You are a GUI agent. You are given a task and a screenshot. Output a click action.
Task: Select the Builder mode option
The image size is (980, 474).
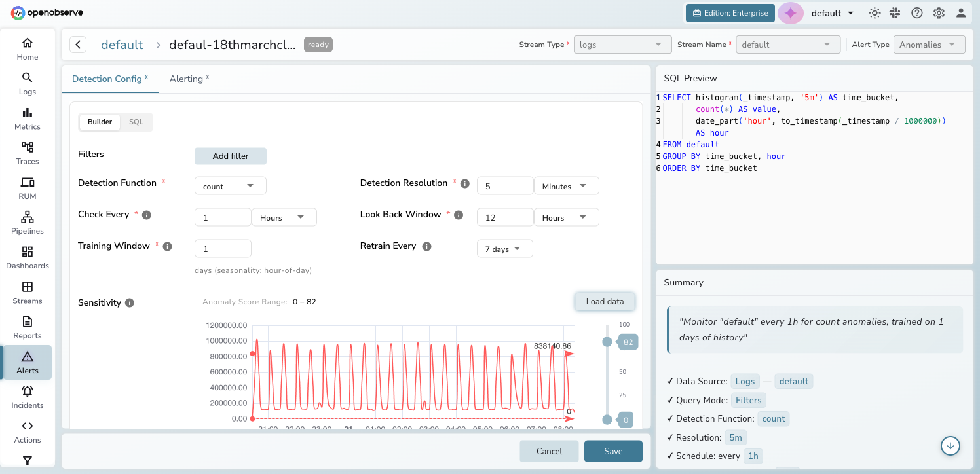pos(99,122)
